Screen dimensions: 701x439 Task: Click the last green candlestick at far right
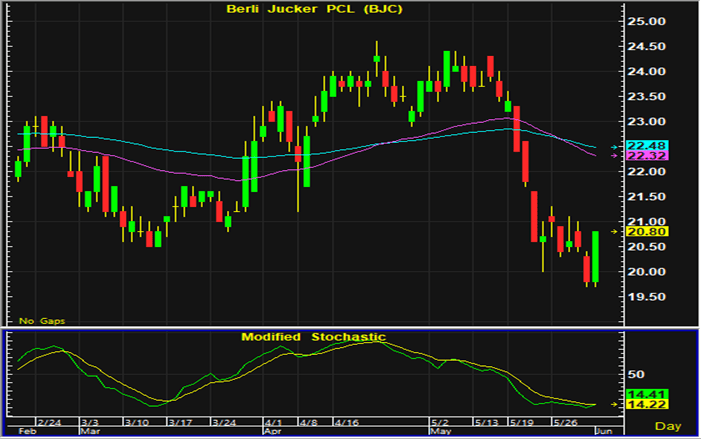pyautogui.click(x=595, y=257)
